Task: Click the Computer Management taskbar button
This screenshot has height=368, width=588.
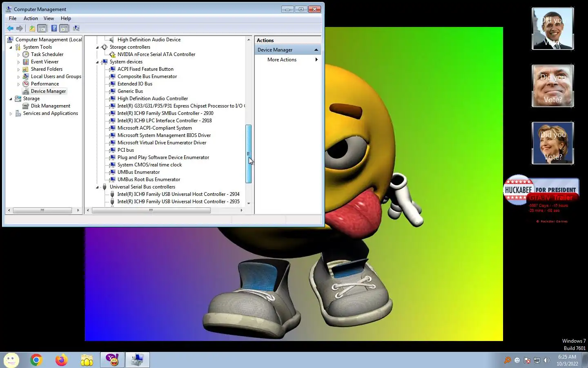Action: coord(138,360)
